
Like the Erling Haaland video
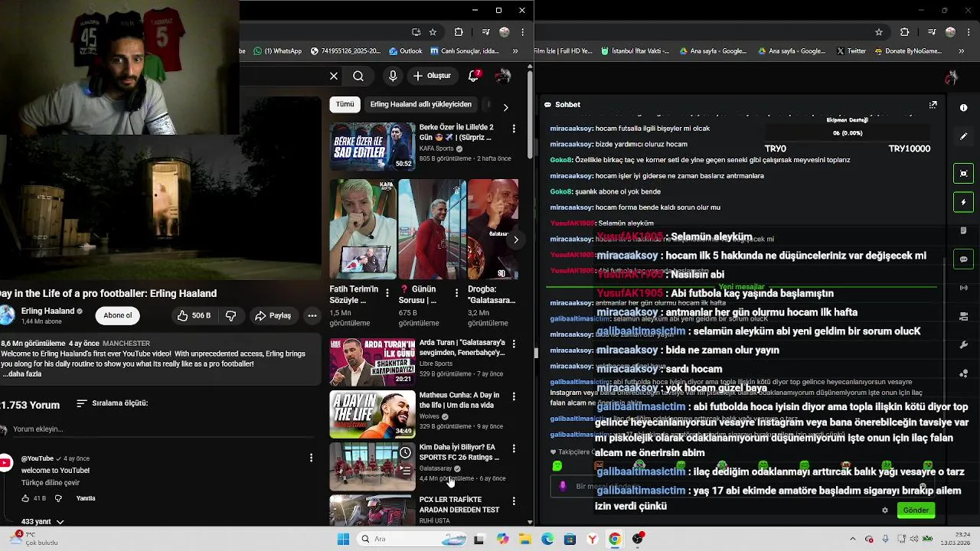(194, 315)
